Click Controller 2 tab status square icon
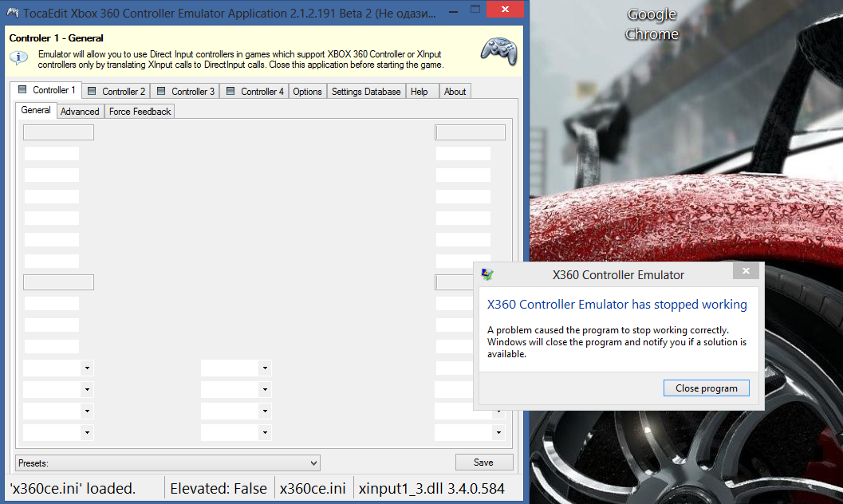Screen dimensions: 843x504 [x=92, y=91]
